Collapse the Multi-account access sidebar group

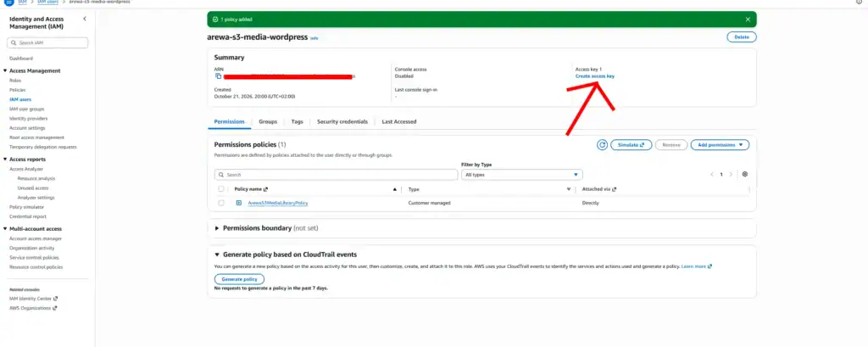tap(5, 229)
